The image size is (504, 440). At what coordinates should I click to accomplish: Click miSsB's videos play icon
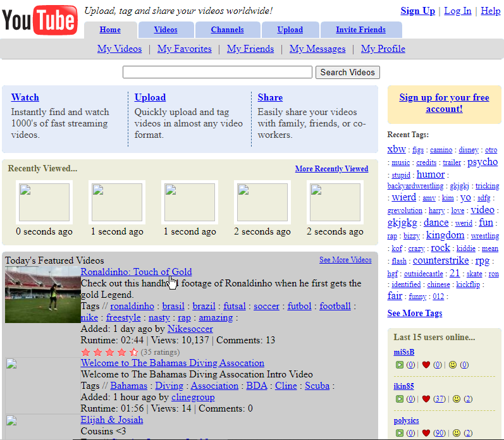pyautogui.click(x=400, y=365)
